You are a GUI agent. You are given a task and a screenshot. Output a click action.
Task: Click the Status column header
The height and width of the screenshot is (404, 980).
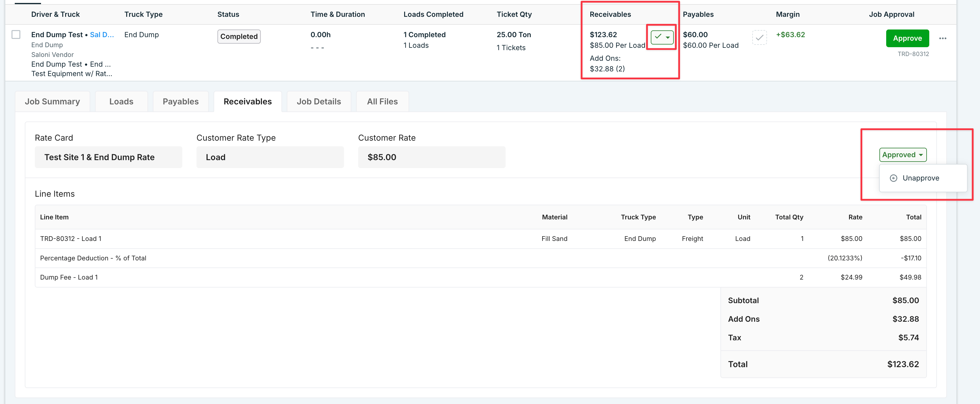[x=228, y=14]
